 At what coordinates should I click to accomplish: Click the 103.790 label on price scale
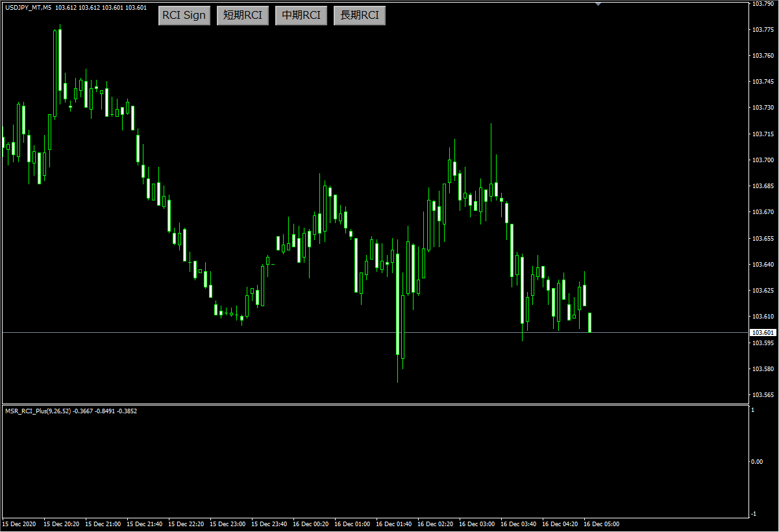[763, 4]
